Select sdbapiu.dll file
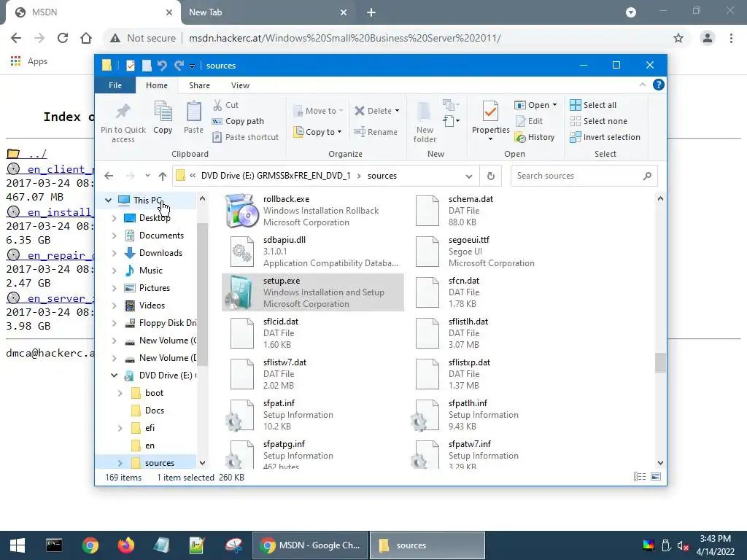Screen dimensions: 747x560 [313, 252]
